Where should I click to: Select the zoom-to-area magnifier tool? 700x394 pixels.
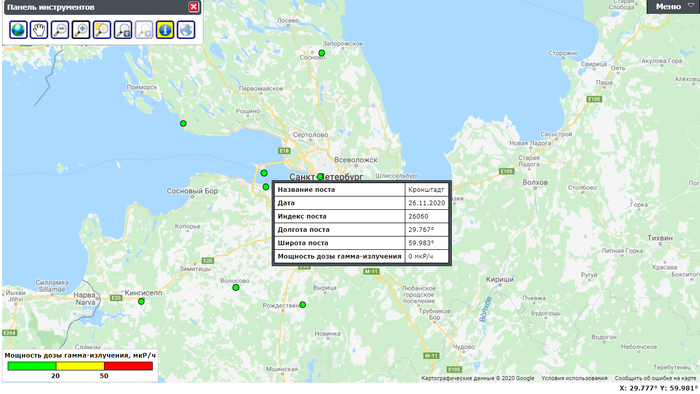[102, 30]
